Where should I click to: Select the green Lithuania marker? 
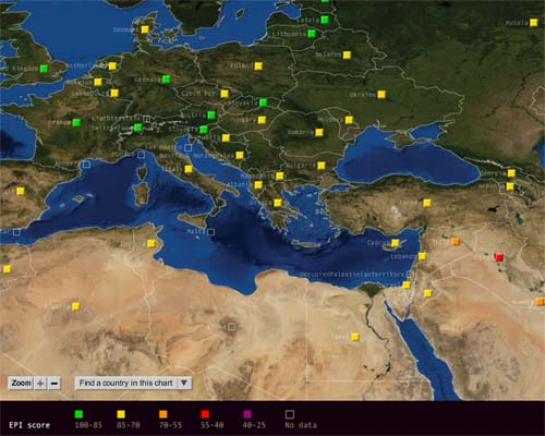pyautogui.click(x=312, y=33)
